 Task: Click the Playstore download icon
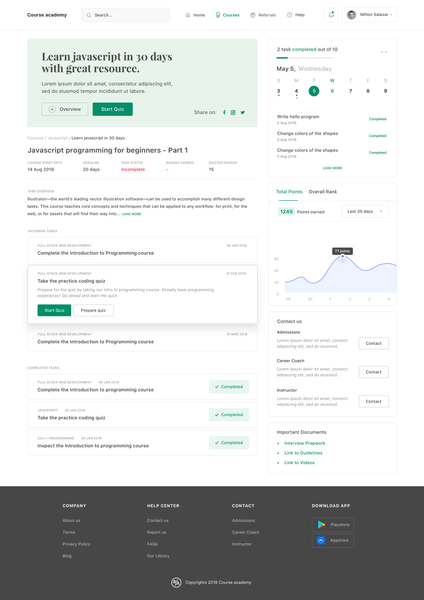[x=321, y=525]
